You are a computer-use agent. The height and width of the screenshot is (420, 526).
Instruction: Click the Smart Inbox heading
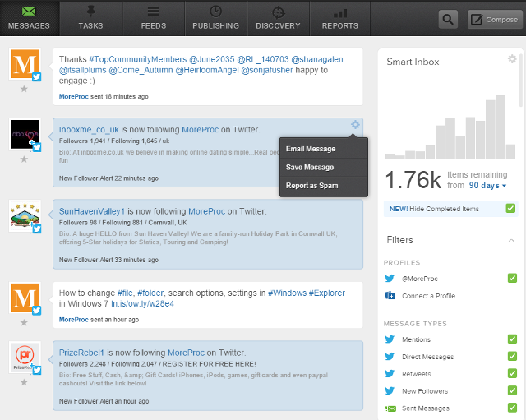413,62
